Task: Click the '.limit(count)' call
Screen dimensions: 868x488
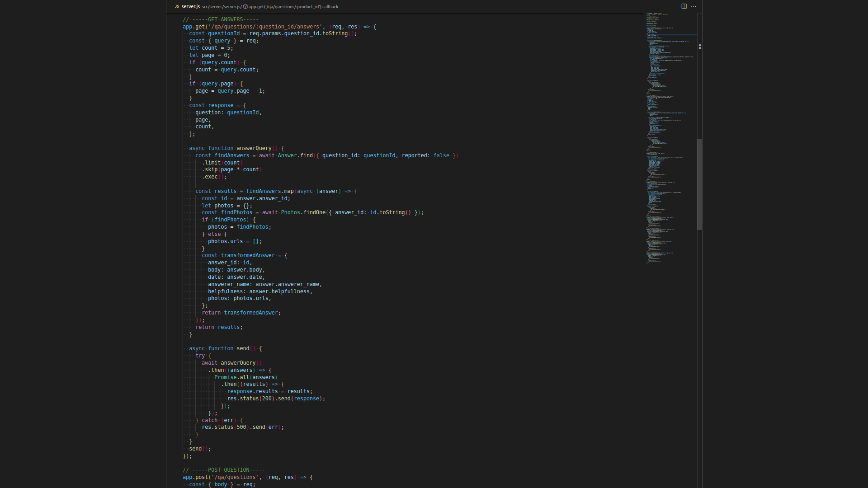Action: (222, 163)
